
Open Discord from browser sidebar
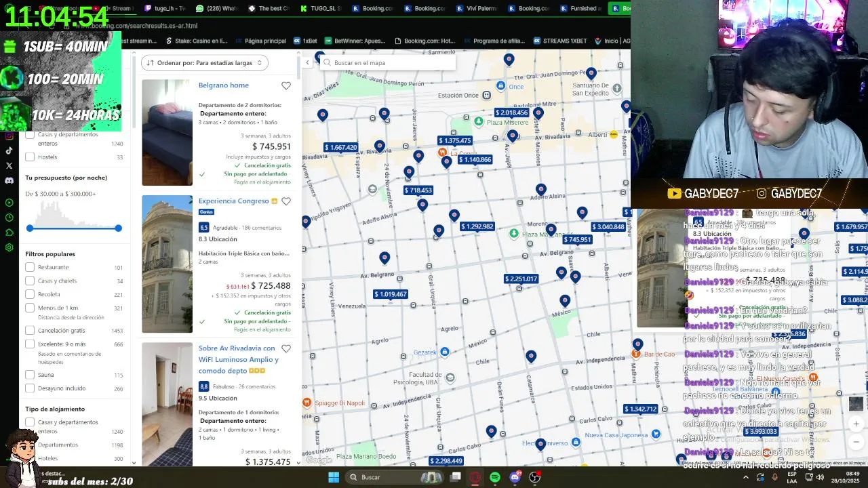[x=9, y=181]
